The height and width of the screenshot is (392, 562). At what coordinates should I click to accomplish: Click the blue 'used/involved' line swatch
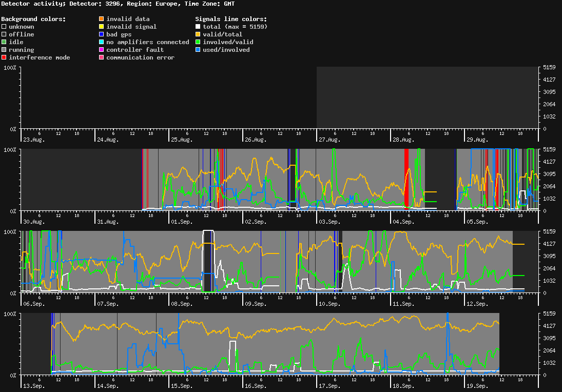point(198,50)
